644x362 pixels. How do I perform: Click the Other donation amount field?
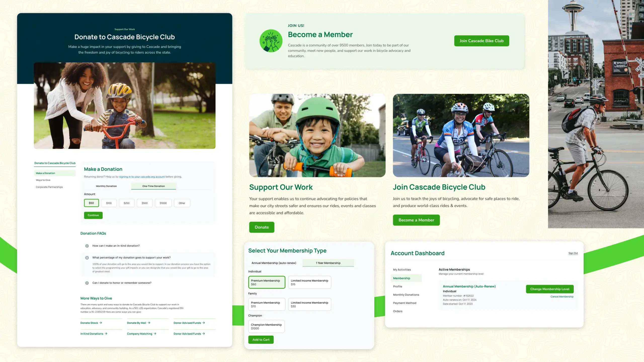pyautogui.click(x=181, y=203)
